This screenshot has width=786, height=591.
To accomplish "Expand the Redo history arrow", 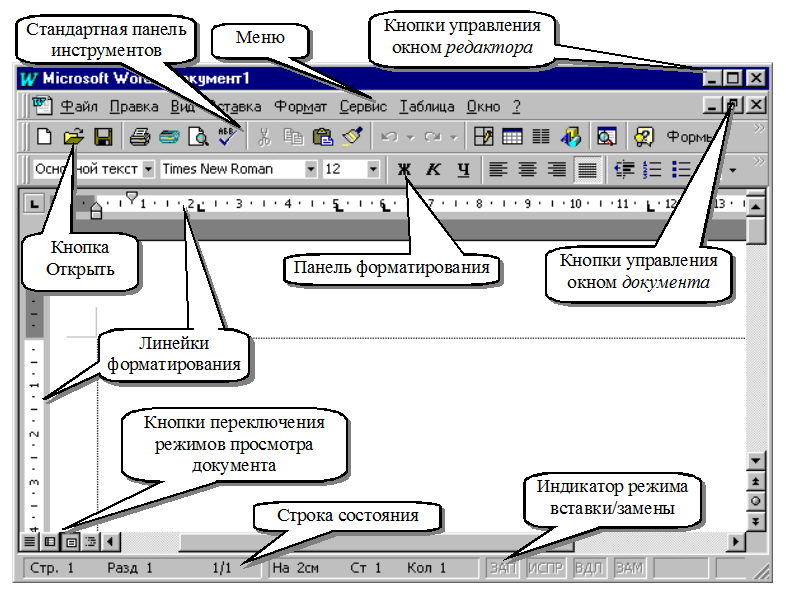I will point(454,137).
